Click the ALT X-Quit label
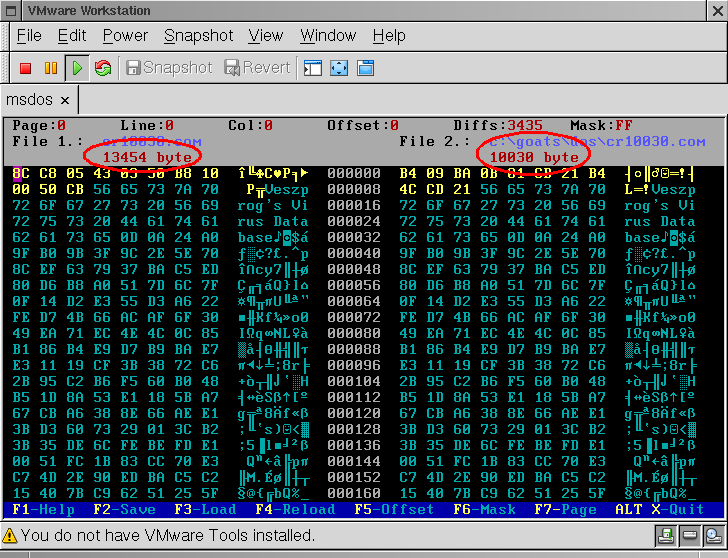728x558 pixels. click(x=660, y=509)
